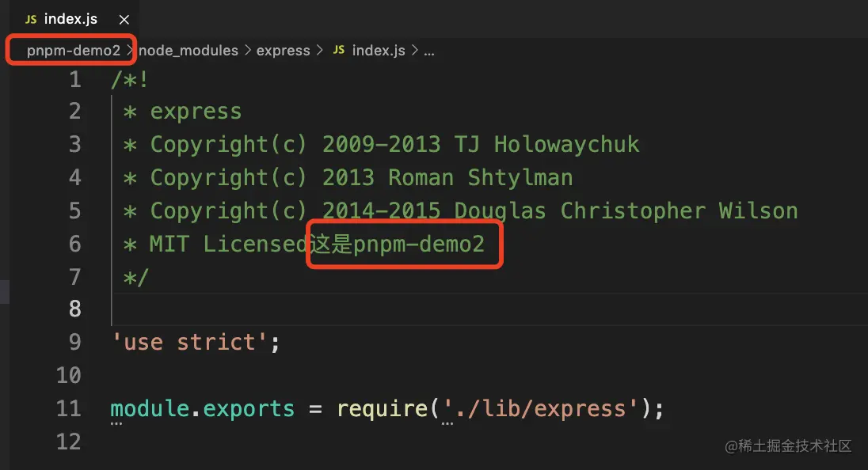This screenshot has height=470, width=868.
Task: Click the '这是pnpm-demo2' text on line 6
Action: [x=396, y=244]
